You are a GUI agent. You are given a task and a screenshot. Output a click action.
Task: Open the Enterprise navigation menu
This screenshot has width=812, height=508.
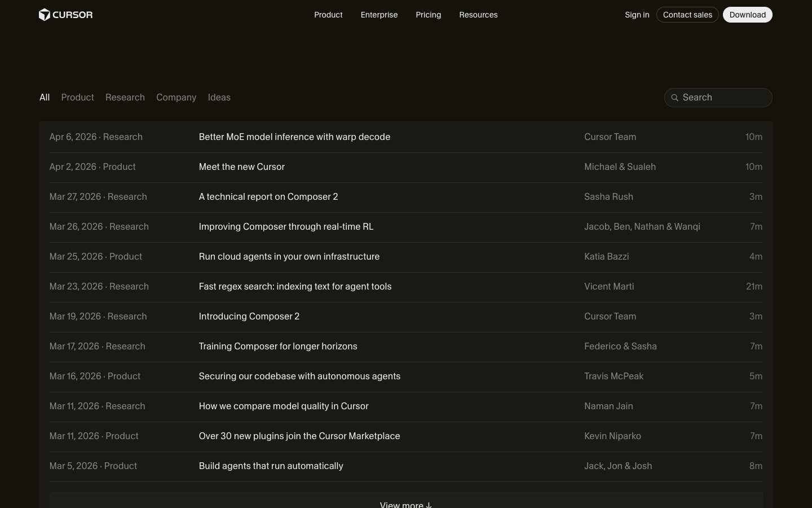[x=379, y=15]
